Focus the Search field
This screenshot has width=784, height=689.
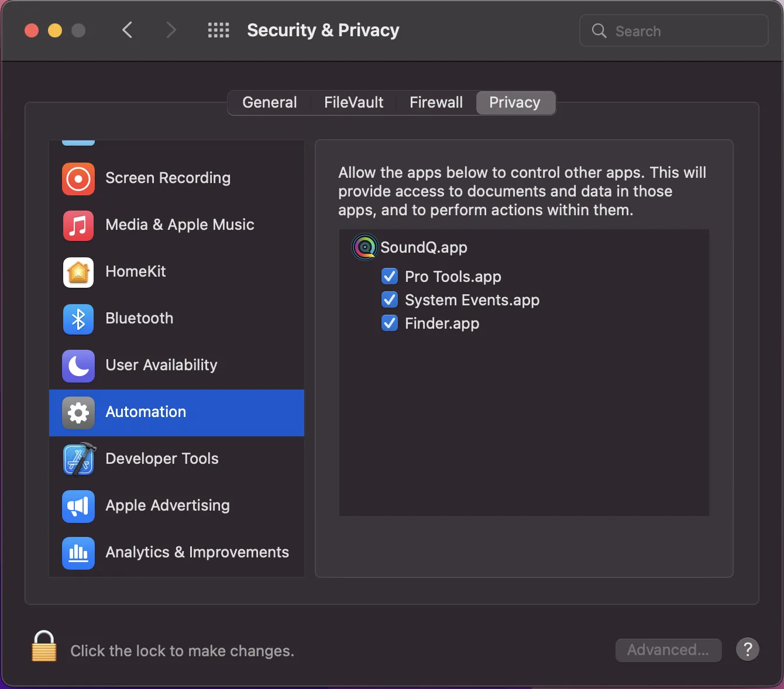point(673,31)
